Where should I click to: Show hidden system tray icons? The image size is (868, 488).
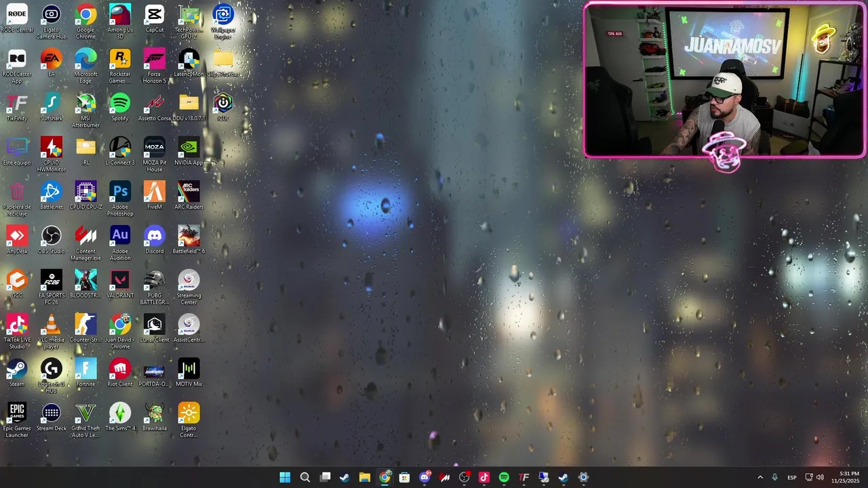pyautogui.click(x=759, y=477)
